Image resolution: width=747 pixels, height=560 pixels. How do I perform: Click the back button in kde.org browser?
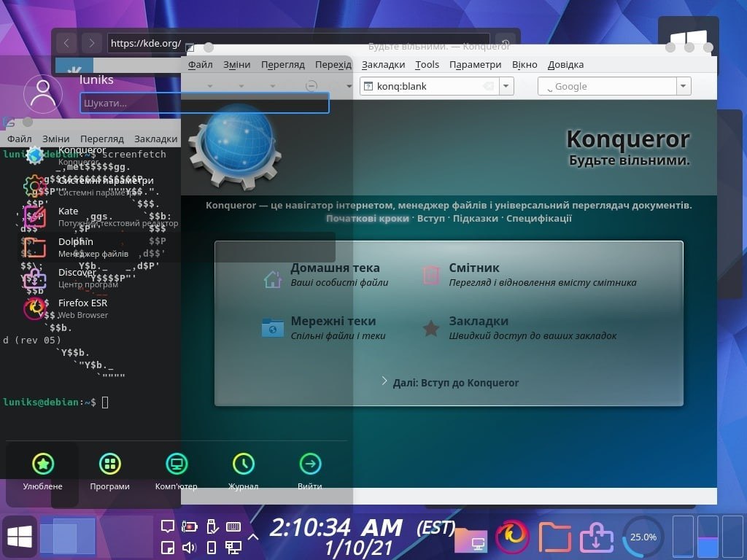(x=66, y=43)
